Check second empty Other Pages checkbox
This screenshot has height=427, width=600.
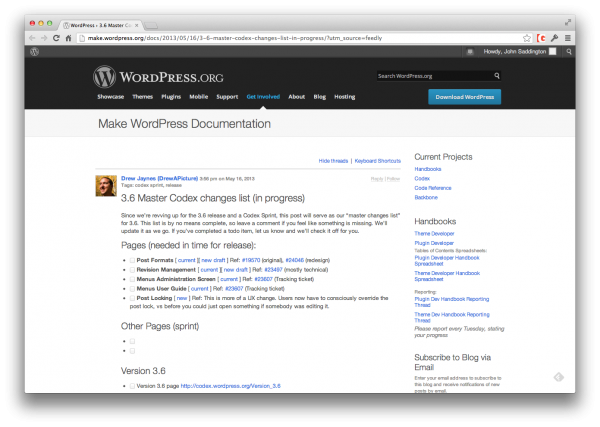(x=132, y=351)
